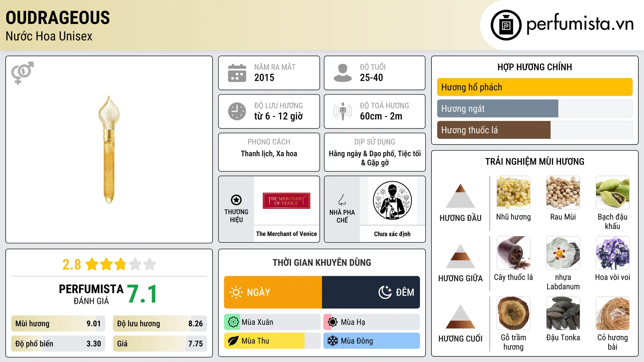Select the ĐÊM nighttime segment
This screenshot has height=362, width=644.
[x=371, y=292]
